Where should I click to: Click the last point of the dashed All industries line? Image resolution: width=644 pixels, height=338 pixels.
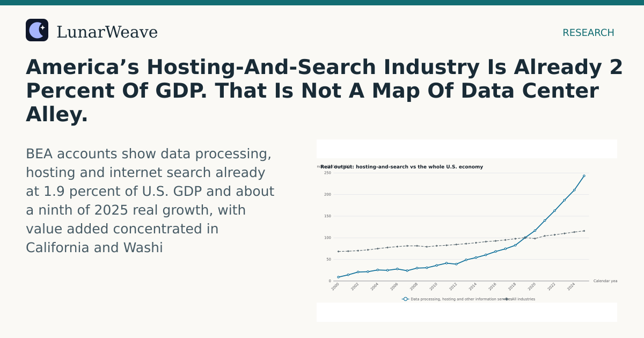[x=584, y=231]
